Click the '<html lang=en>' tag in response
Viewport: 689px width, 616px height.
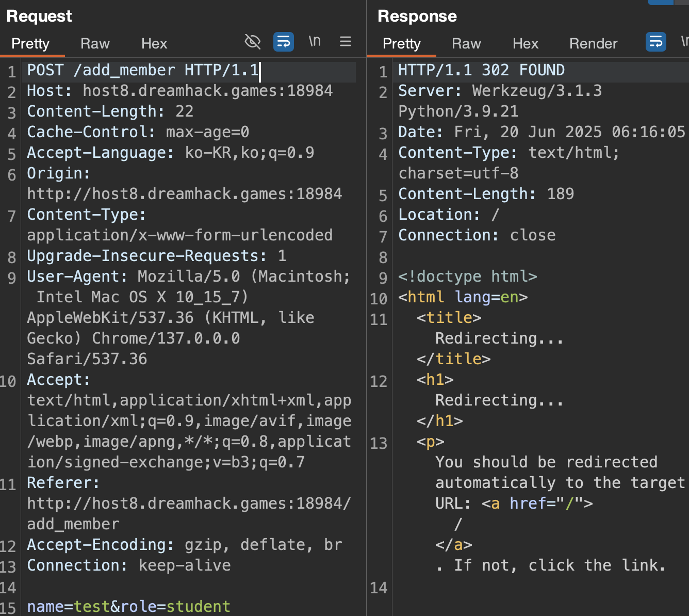[463, 297]
